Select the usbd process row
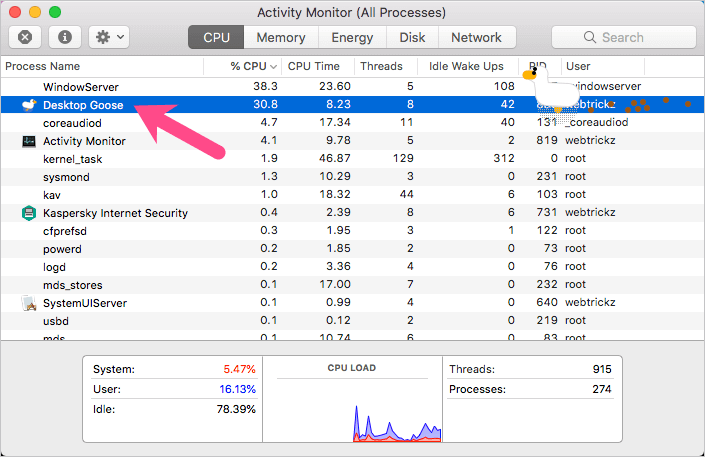705x457 pixels. point(352,320)
